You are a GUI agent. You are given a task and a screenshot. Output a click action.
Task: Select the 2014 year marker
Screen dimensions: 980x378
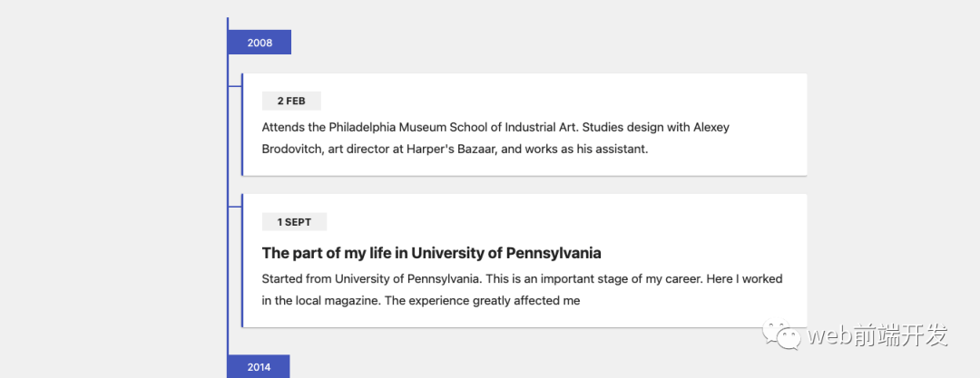point(259,367)
